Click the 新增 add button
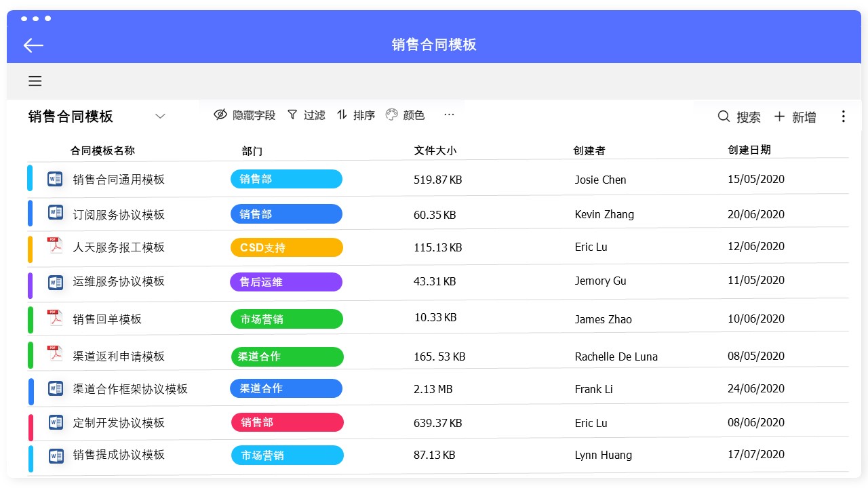 795,117
